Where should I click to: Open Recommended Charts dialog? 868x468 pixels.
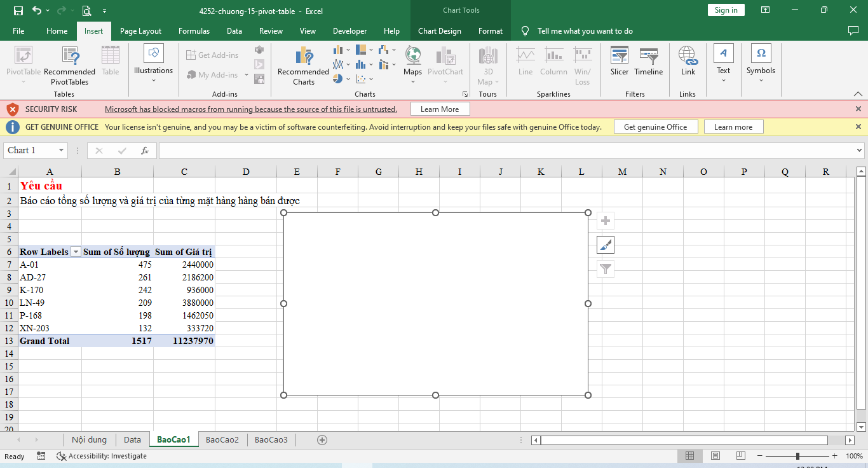303,65
